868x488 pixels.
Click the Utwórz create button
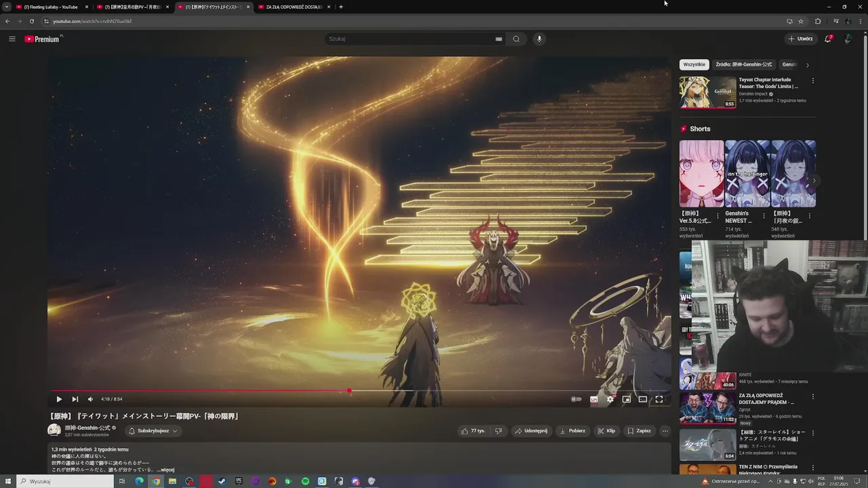(x=801, y=39)
